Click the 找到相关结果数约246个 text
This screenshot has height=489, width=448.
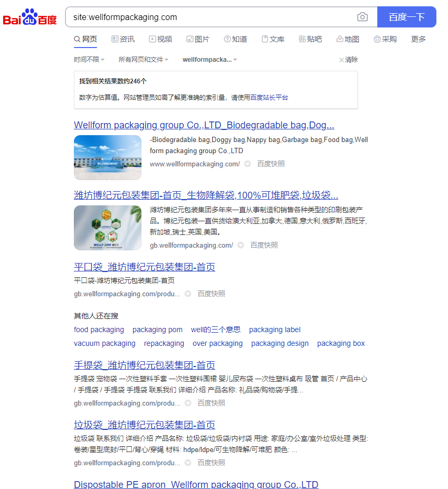[113, 81]
